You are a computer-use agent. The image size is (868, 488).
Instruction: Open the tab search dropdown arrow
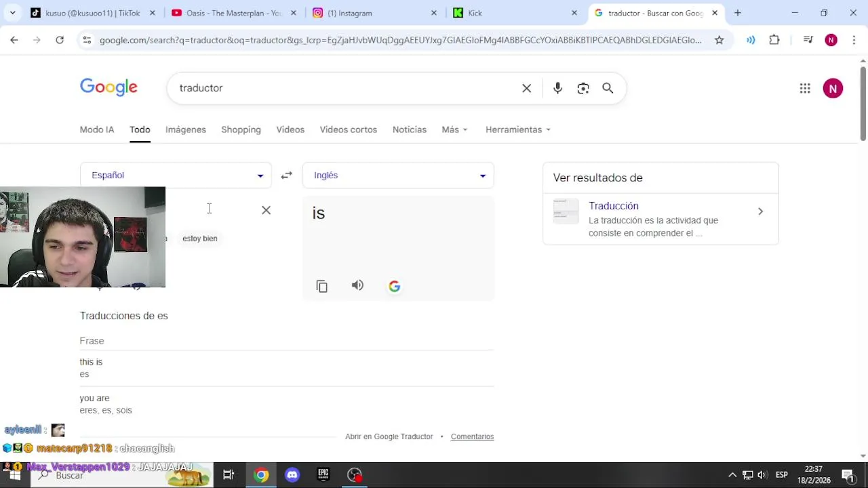pos(13,13)
